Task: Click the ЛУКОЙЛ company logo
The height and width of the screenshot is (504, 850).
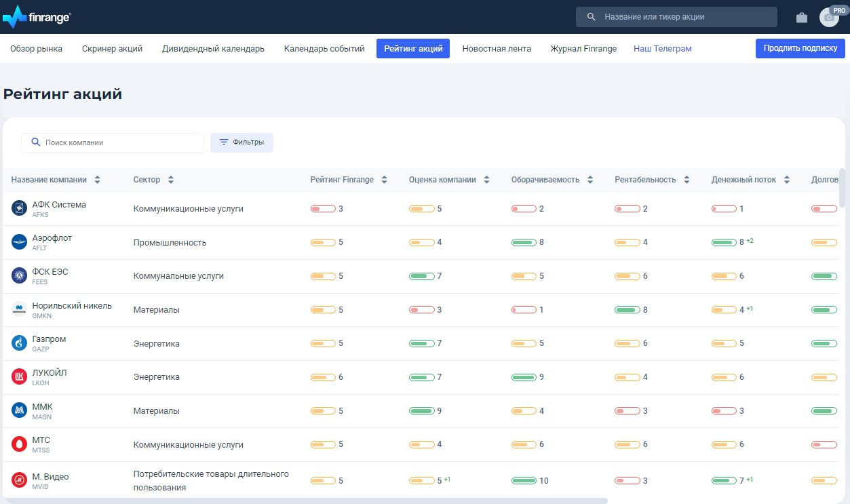Action: 19,376
